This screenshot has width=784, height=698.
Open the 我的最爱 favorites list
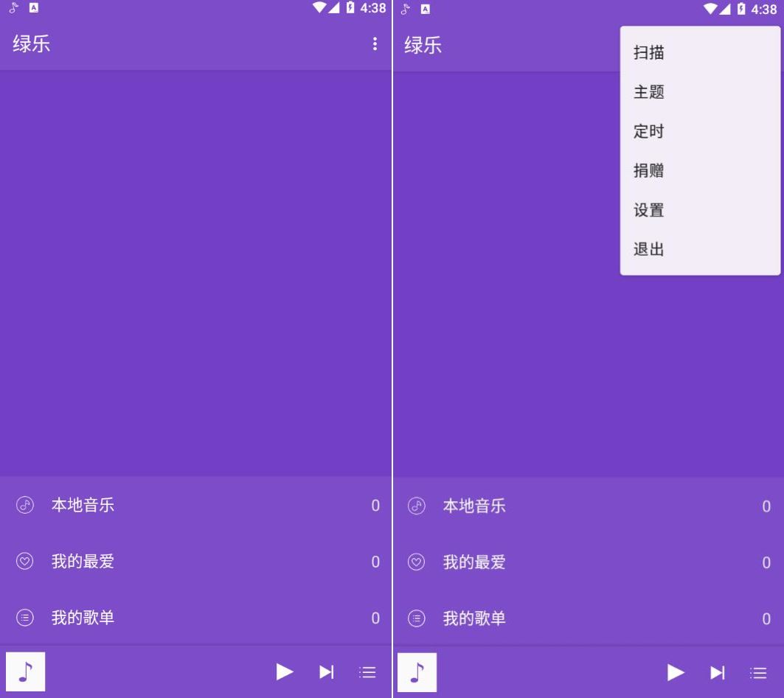81,562
